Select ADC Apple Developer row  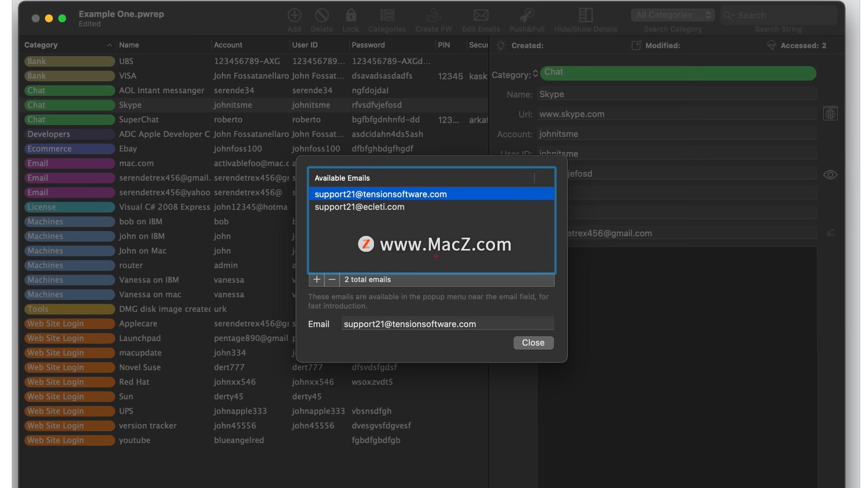pos(254,134)
